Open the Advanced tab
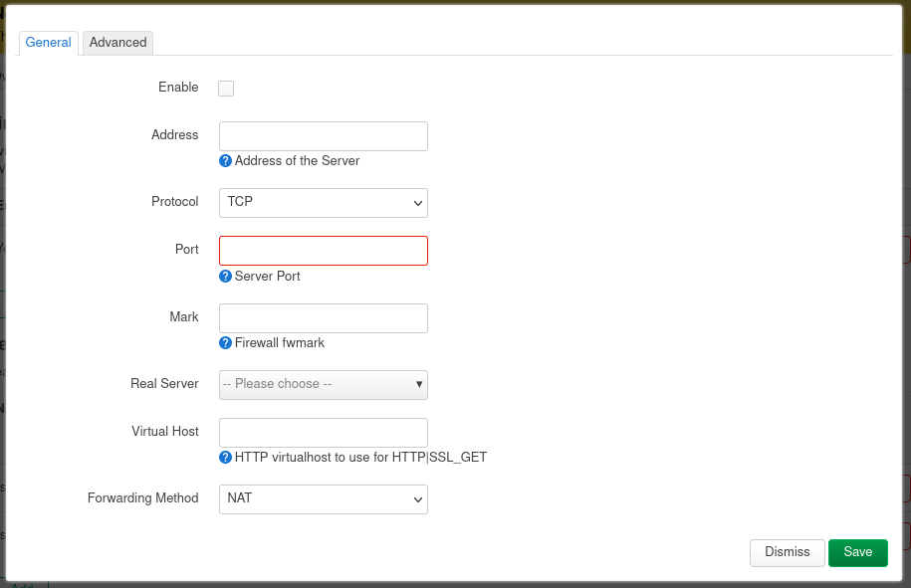The image size is (911, 588). coord(117,43)
